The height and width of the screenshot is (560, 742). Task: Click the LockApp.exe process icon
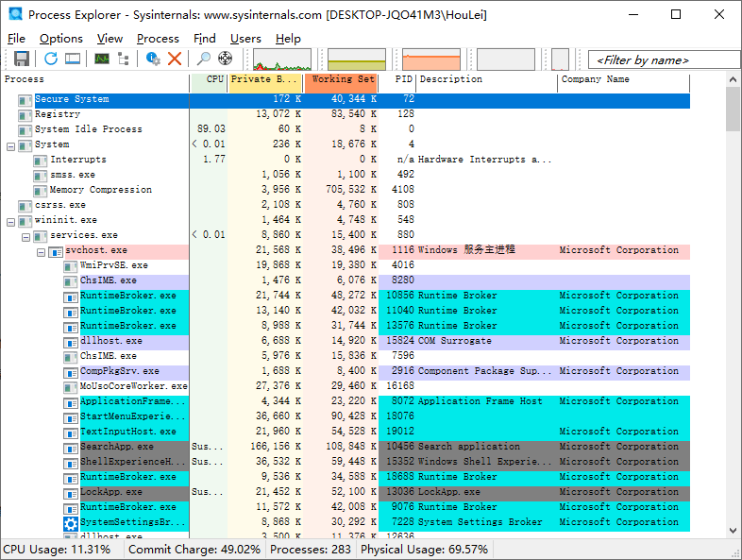(71, 493)
